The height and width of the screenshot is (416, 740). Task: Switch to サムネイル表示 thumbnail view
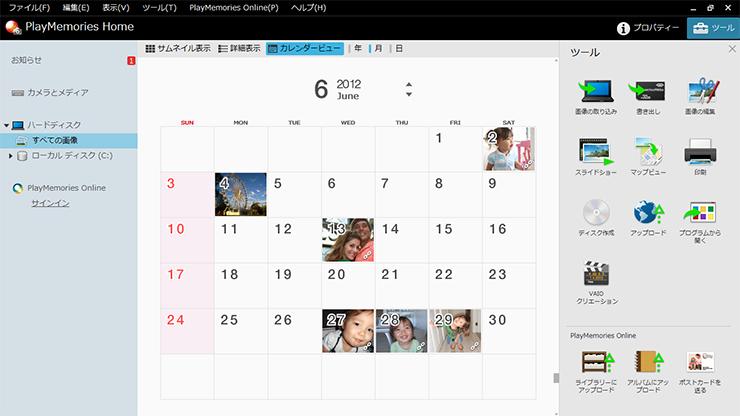(178, 48)
